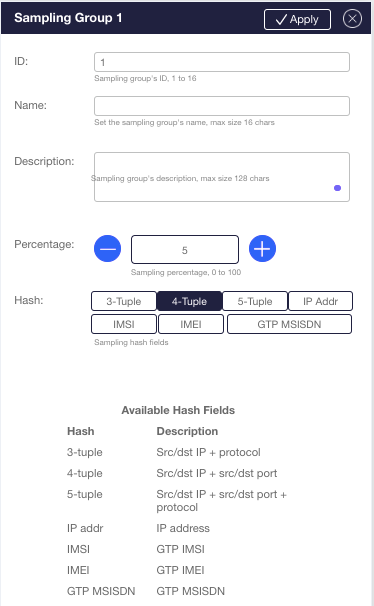Image resolution: width=374 pixels, height=606 pixels.
Task: Close the Sampling Group 1 panel
Action: 352,19
